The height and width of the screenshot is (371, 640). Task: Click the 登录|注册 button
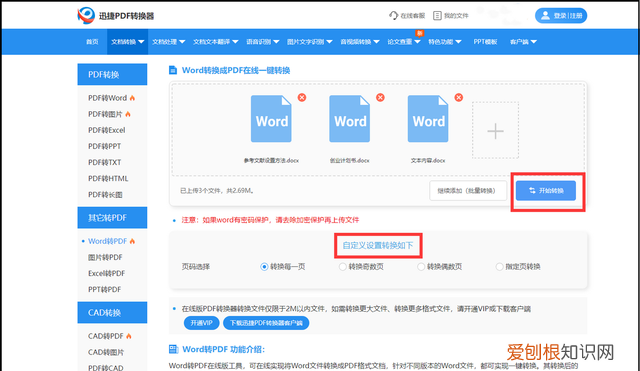click(561, 16)
